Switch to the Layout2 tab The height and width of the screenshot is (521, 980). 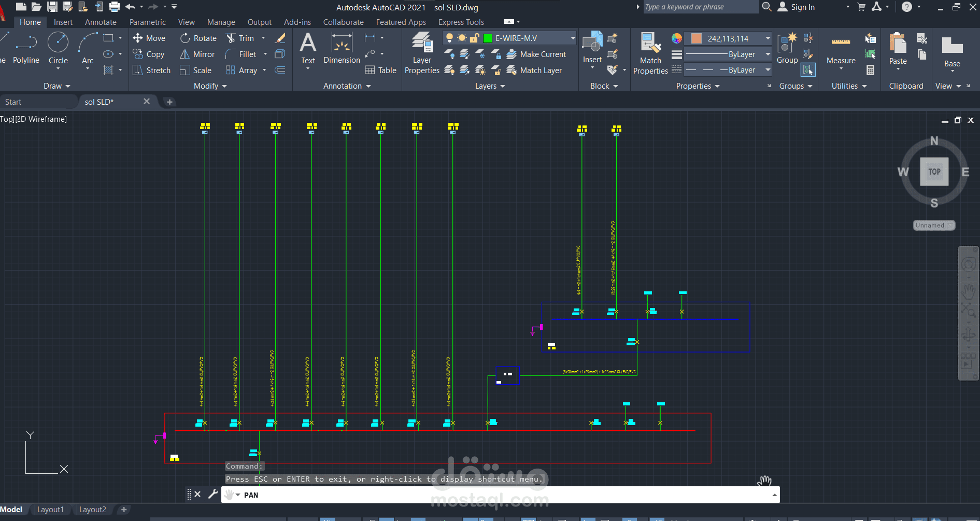pyautogui.click(x=93, y=510)
